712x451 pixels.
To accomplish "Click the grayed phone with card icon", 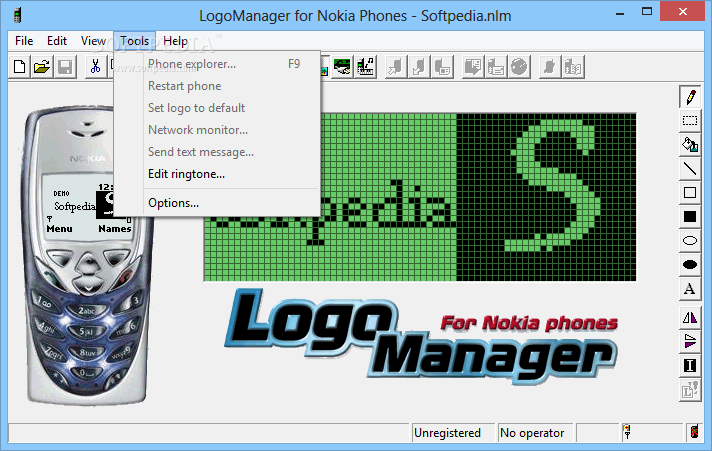I will pos(442,67).
